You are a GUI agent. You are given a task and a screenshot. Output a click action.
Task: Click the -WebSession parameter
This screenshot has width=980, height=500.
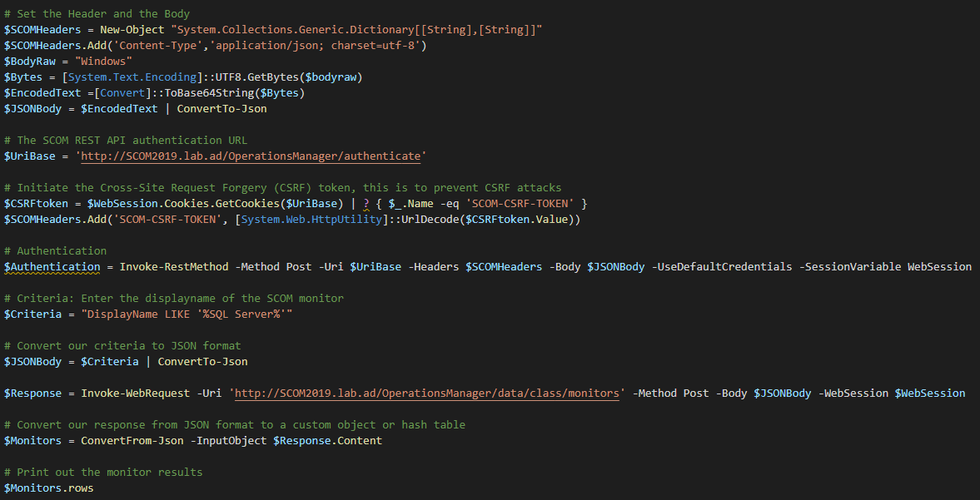coord(853,394)
